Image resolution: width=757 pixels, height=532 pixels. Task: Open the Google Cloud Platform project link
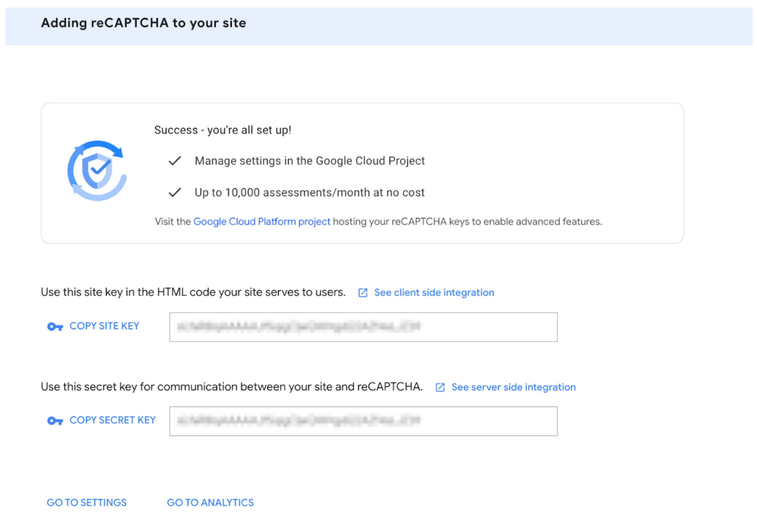click(x=262, y=221)
